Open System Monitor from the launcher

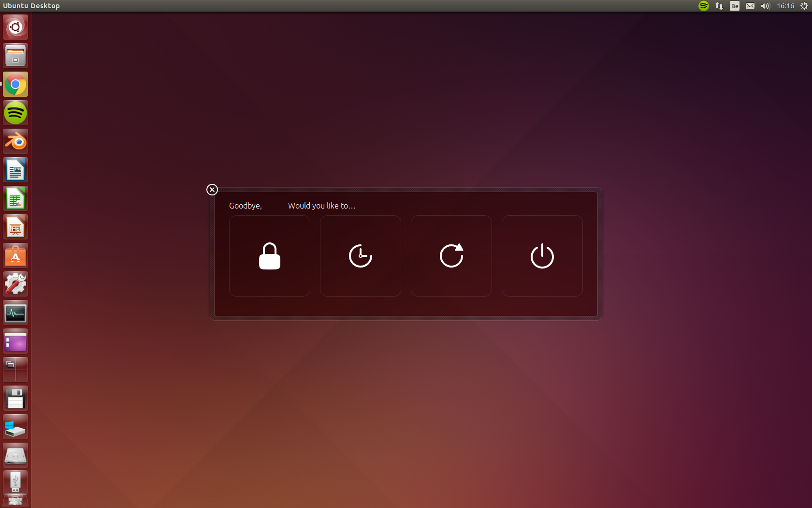point(15,313)
